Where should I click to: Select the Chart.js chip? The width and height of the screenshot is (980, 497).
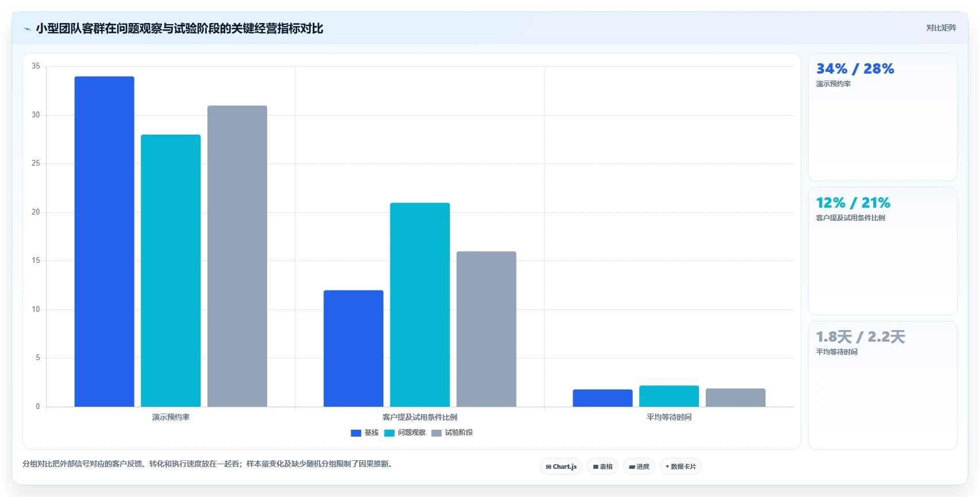pos(561,467)
